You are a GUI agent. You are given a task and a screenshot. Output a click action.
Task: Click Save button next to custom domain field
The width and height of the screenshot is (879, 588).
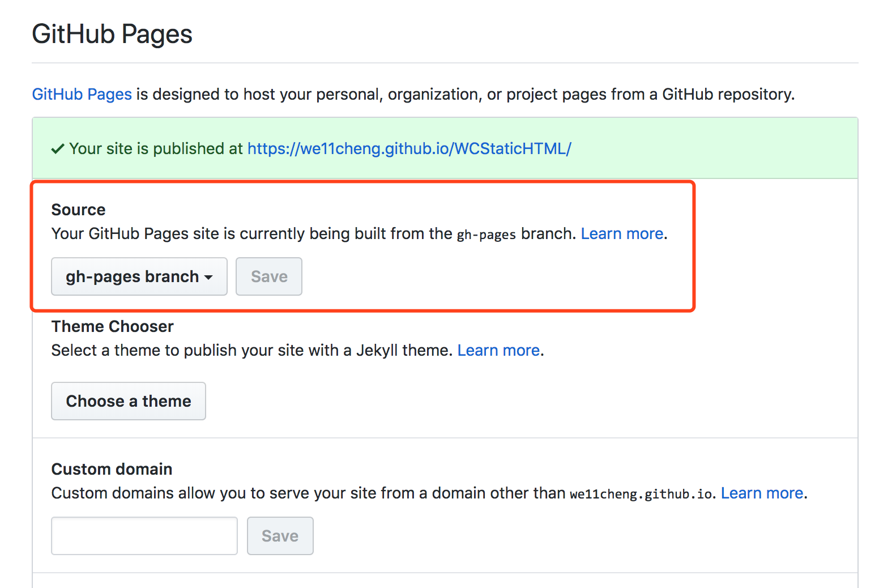[x=280, y=536]
